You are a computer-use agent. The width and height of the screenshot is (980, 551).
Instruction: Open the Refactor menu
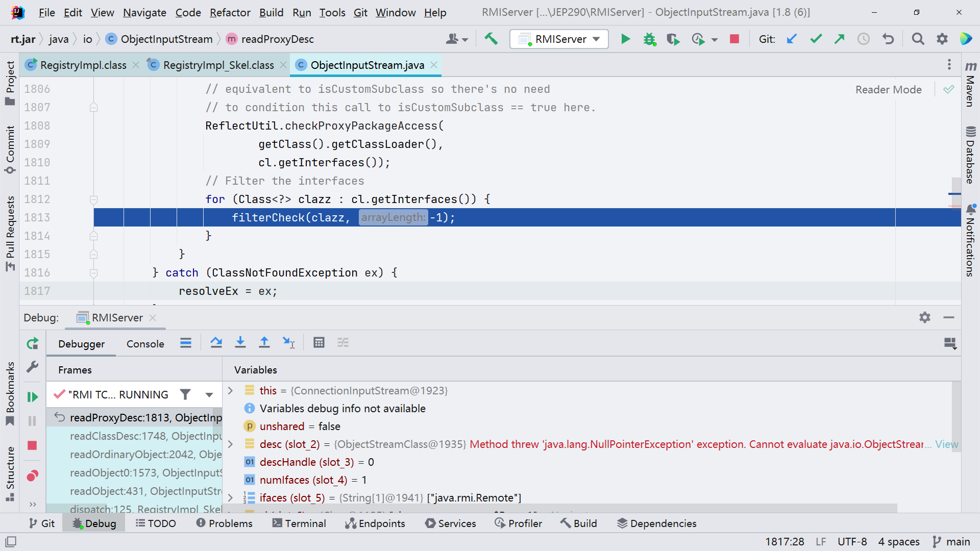point(230,12)
